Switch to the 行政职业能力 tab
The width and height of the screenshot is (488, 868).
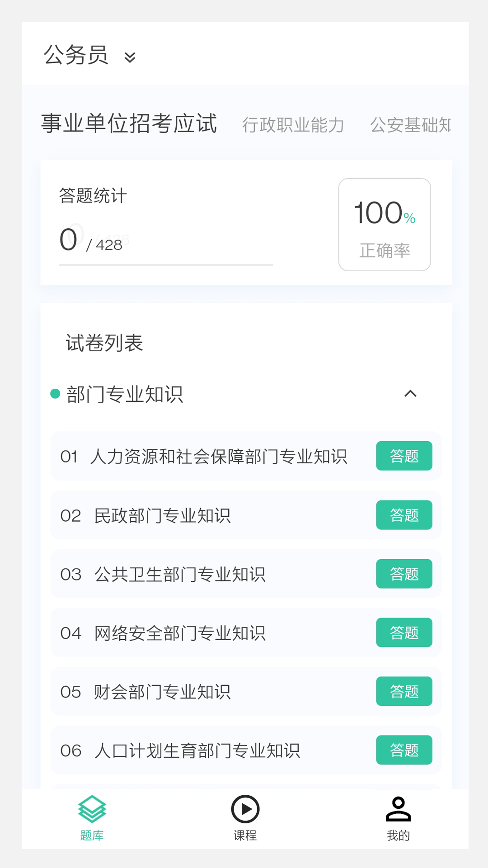tap(293, 125)
